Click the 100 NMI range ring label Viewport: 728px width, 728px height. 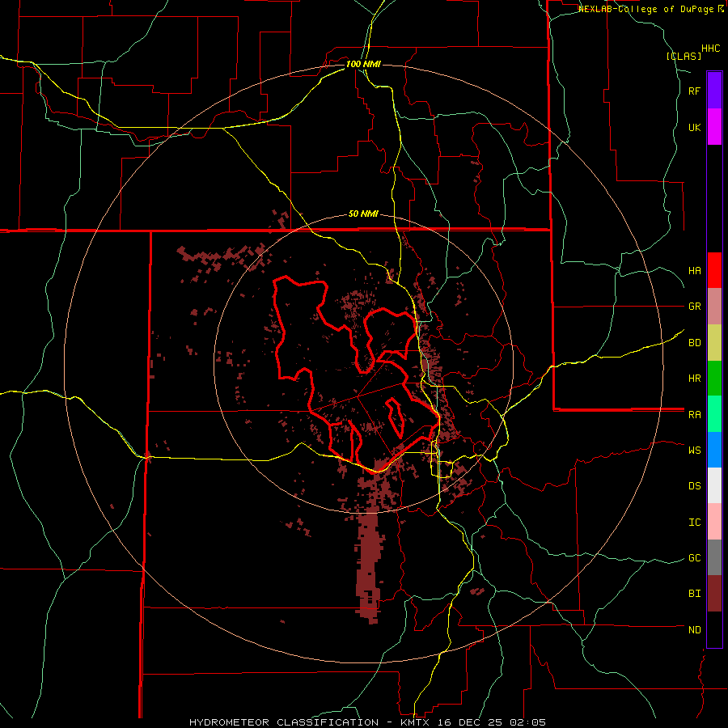coord(363,64)
